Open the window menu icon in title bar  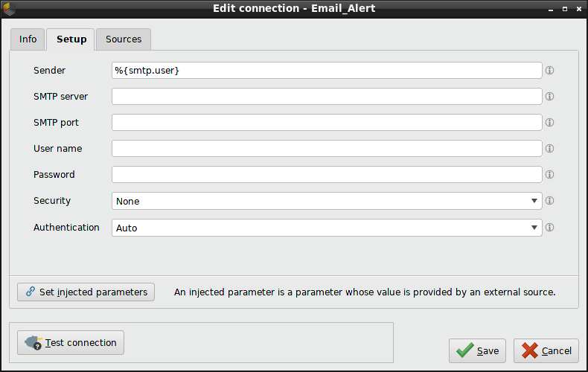[10, 8]
